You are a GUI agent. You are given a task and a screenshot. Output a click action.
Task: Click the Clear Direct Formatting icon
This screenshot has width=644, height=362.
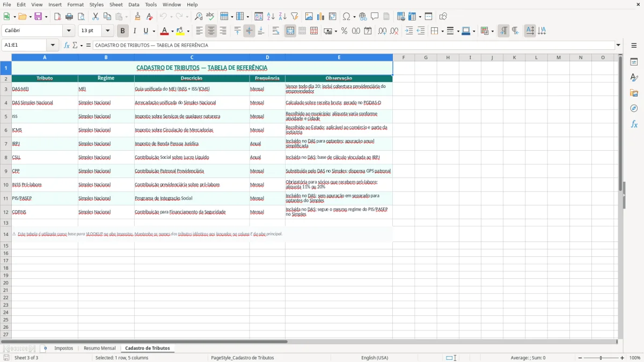click(x=149, y=17)
